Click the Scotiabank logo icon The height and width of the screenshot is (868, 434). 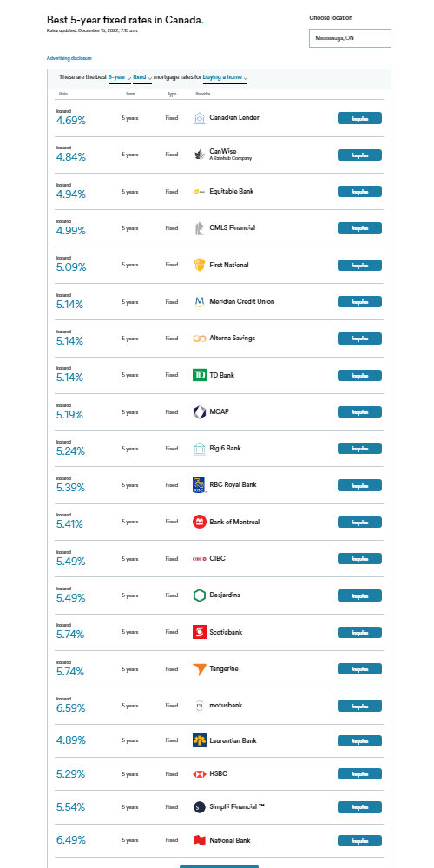[200, 632]
